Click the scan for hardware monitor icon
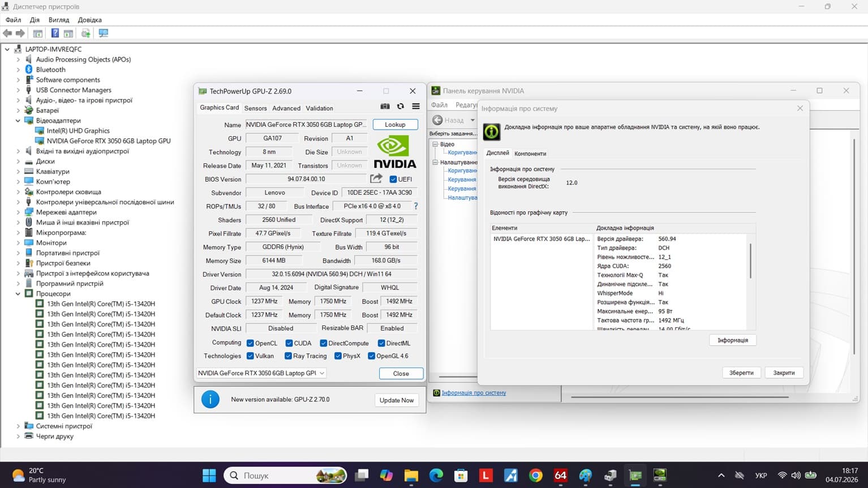This screenshot has width=868, height=488. coord(104,33)
